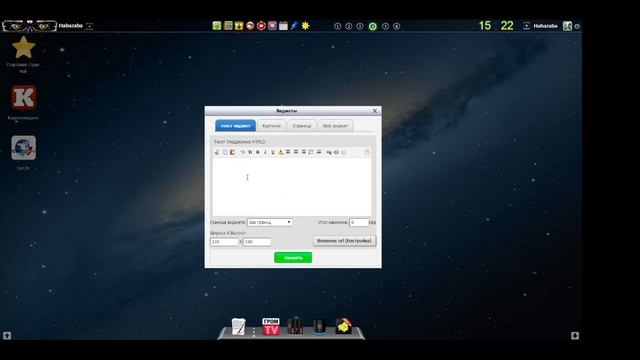Screen dimensions: 640x360
Task: Expand the dropdown next to left Habazaba label
Action: pos(89,26)
